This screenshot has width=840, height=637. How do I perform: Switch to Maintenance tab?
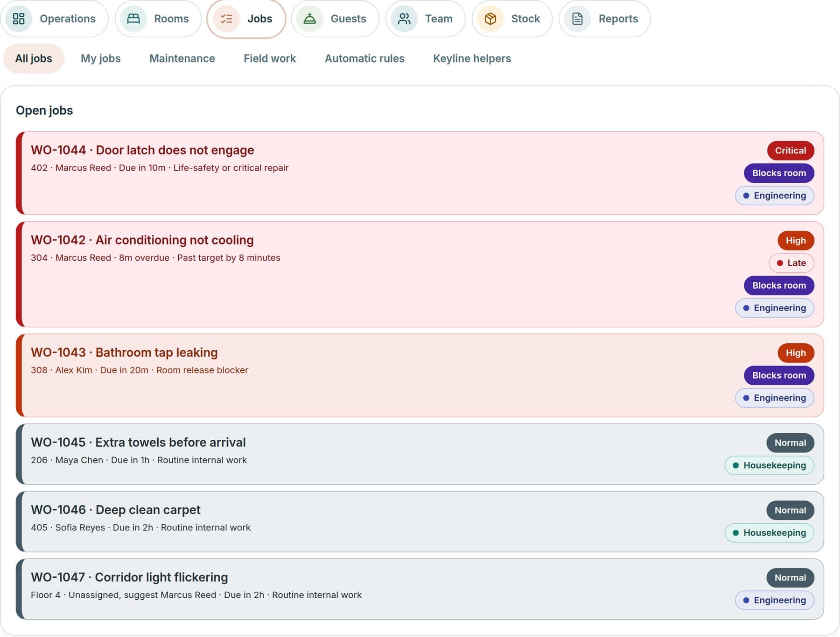click(x=182, y=58)
